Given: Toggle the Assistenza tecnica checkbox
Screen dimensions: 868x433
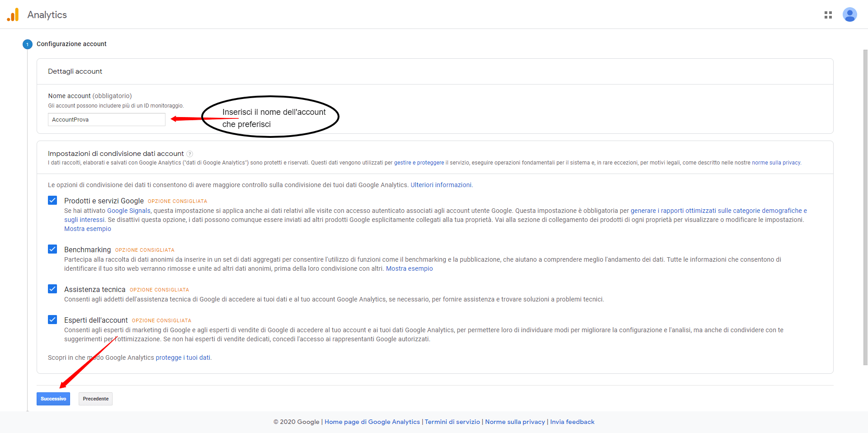Looking at the screenshot, I should click(52, 289).
